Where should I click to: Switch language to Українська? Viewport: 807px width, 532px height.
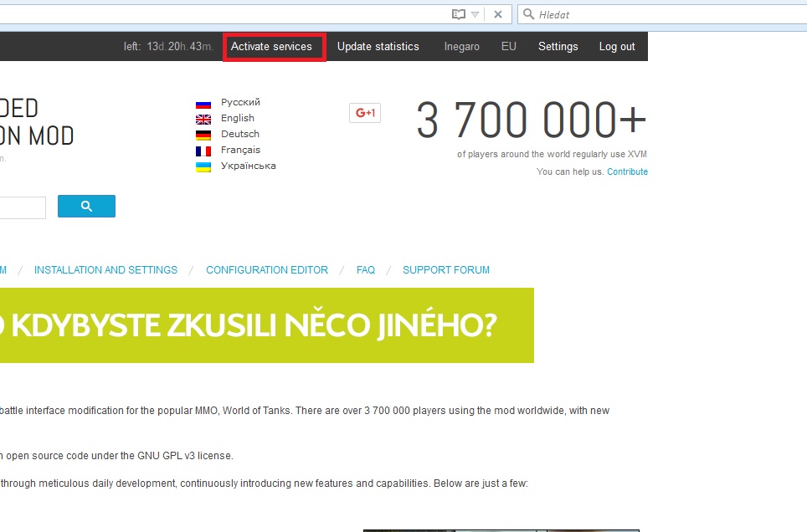(248, 166)
